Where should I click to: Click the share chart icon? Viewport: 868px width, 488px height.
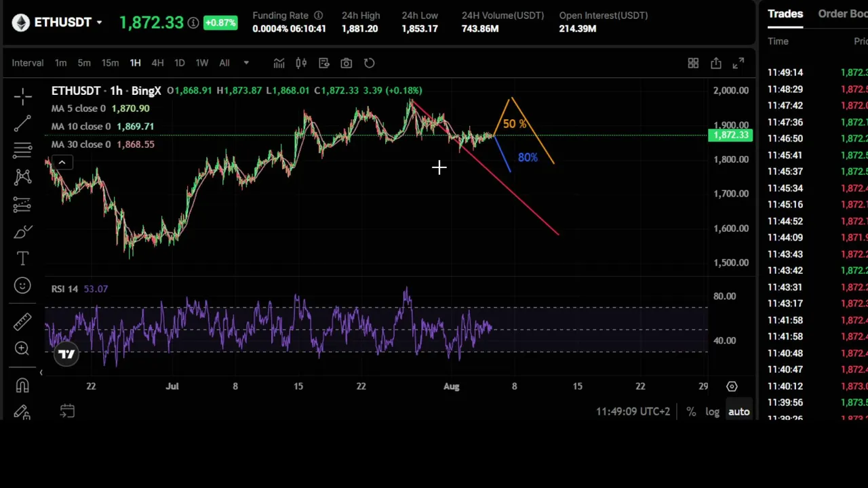coord(716,63)
